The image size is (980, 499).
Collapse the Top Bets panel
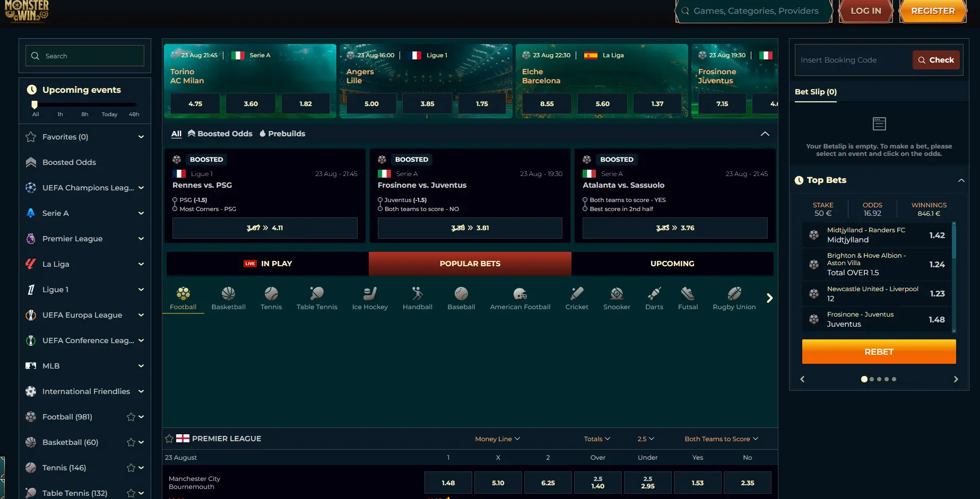[961, 180]
